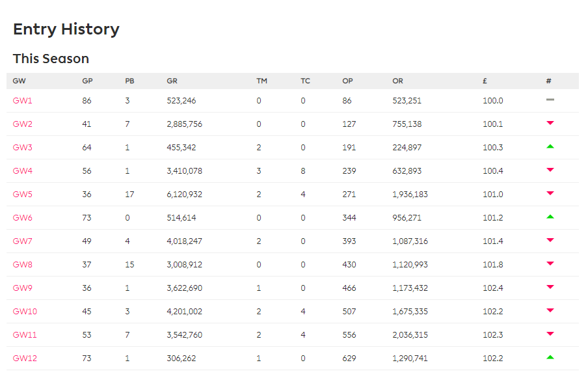The width and height of the screenshot is (588, 380).
Task: Open the GW9 gameweek link
Action: [x=23, y=288]
